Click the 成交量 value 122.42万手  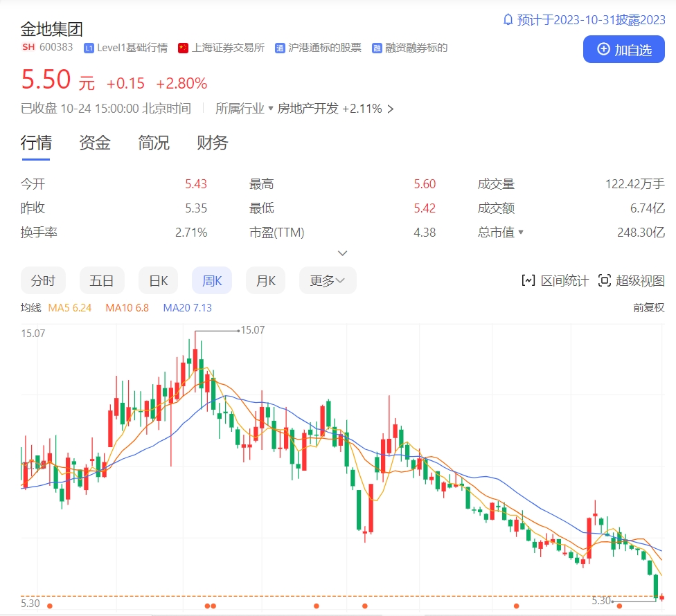pos(635,184)
